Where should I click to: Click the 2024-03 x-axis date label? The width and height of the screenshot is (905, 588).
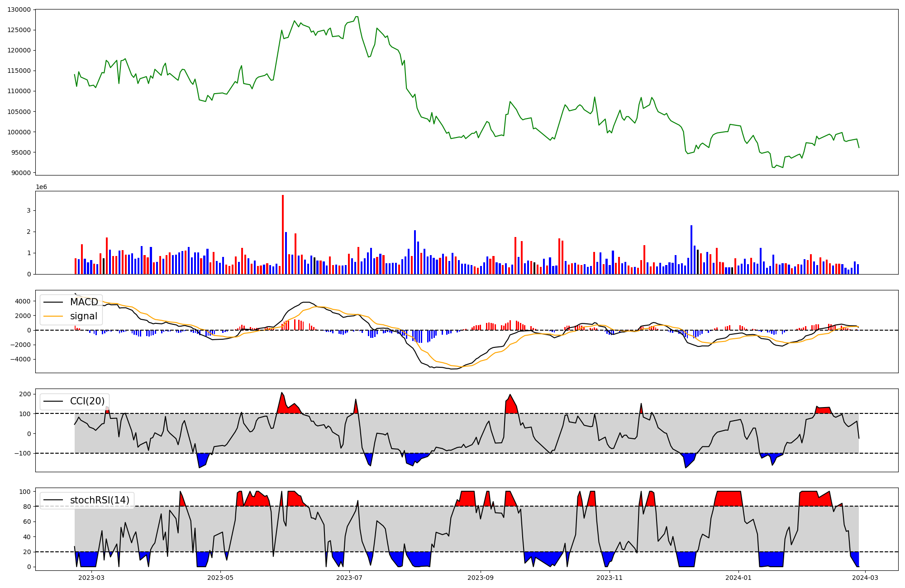[x=866, y=577]
